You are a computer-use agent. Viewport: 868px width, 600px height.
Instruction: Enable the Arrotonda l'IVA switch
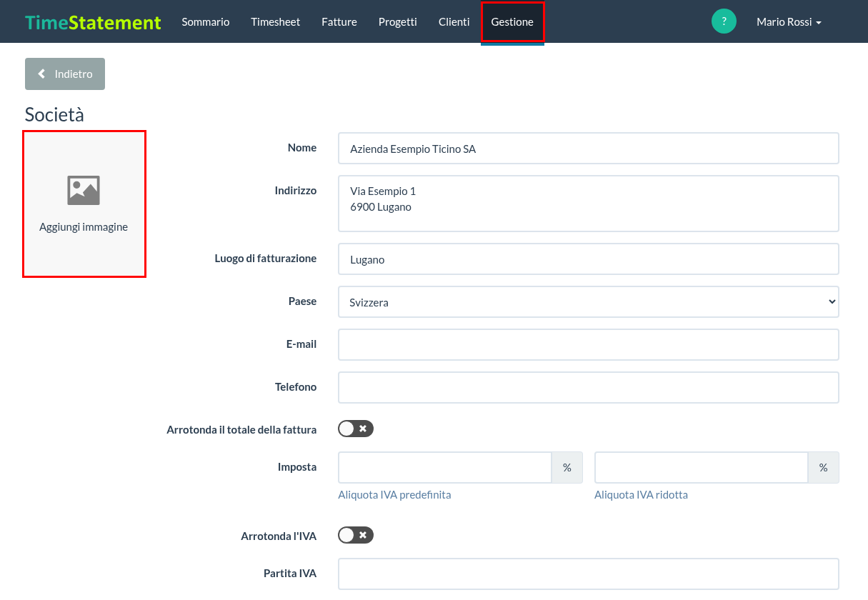pos(356,535)
